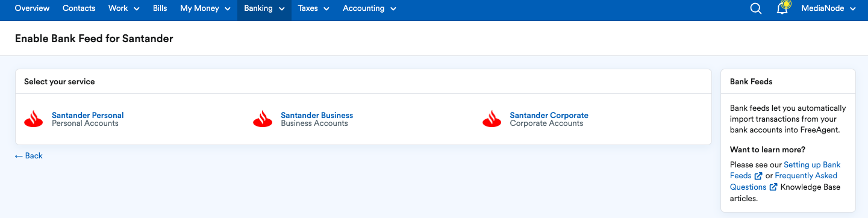
Task: Open Setting up Bank Feeds article link
Action: (785, 170)
